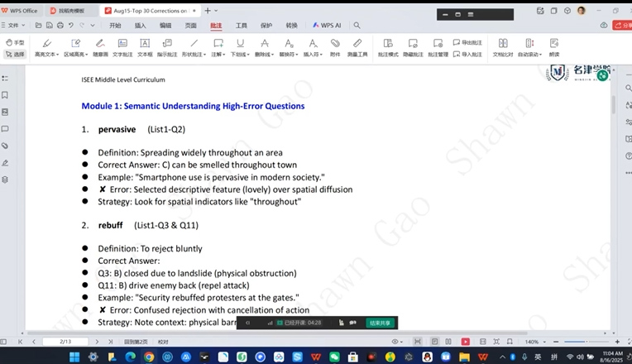The height and width of the screenshot is (364, 632).
Task: Select the 文本框 text box tool
Action: pyautogui.click(x=145, y=47)
